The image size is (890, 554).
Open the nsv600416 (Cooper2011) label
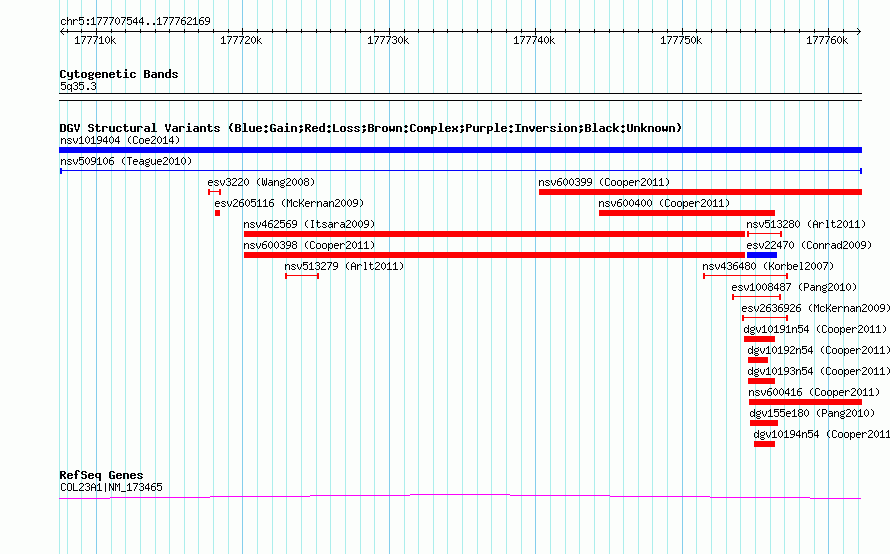pyautogui.click(x=814, y=392)
